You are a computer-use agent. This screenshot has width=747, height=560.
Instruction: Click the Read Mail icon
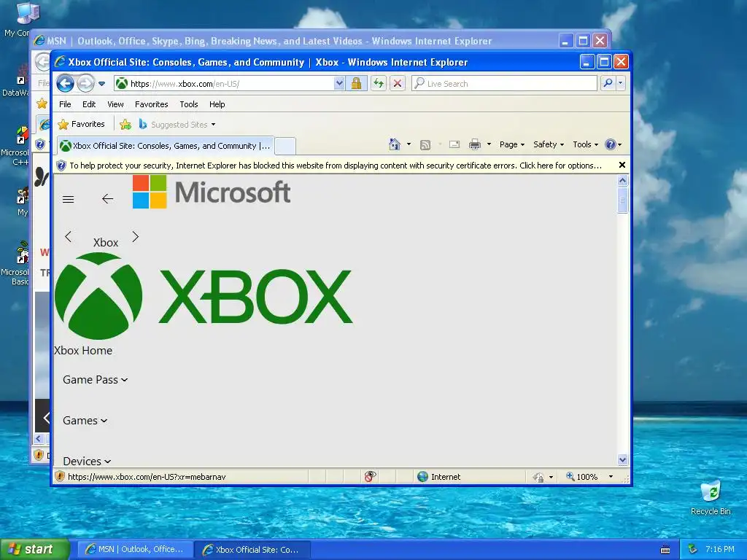[454, 144]
